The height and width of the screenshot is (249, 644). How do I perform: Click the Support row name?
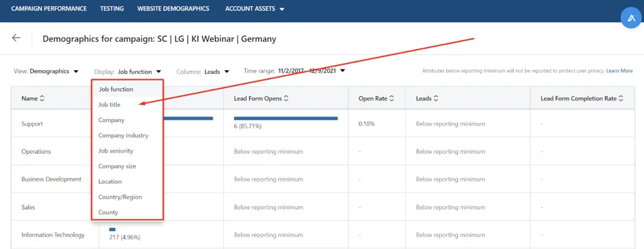(32, 124)
